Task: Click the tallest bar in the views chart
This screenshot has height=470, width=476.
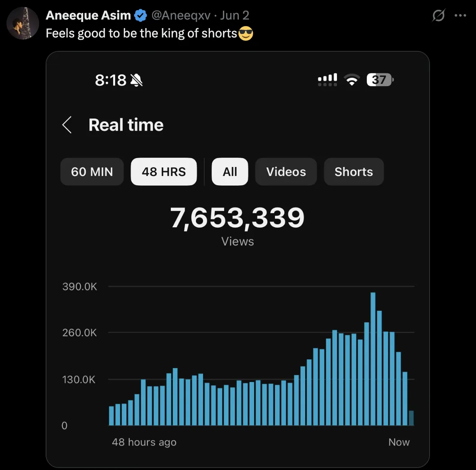Action: coord(373,359)
